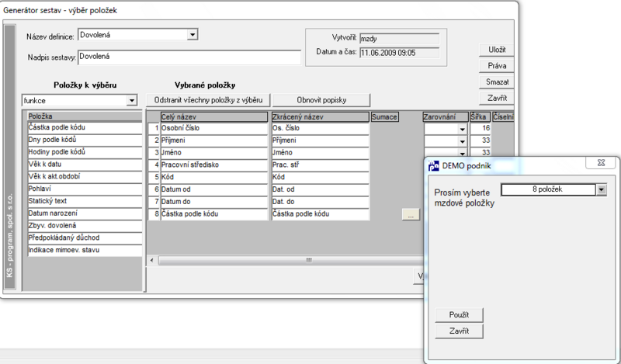This screenshot has height=364, width=621.
Task: Click the DEMO podnik title bar icon
Action: click(x=434, y=166)
